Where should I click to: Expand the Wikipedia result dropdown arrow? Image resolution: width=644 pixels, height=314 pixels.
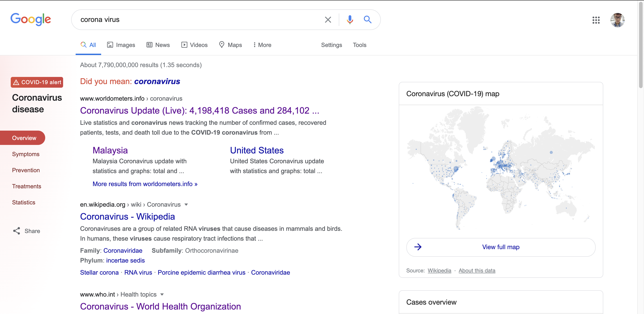186,205
